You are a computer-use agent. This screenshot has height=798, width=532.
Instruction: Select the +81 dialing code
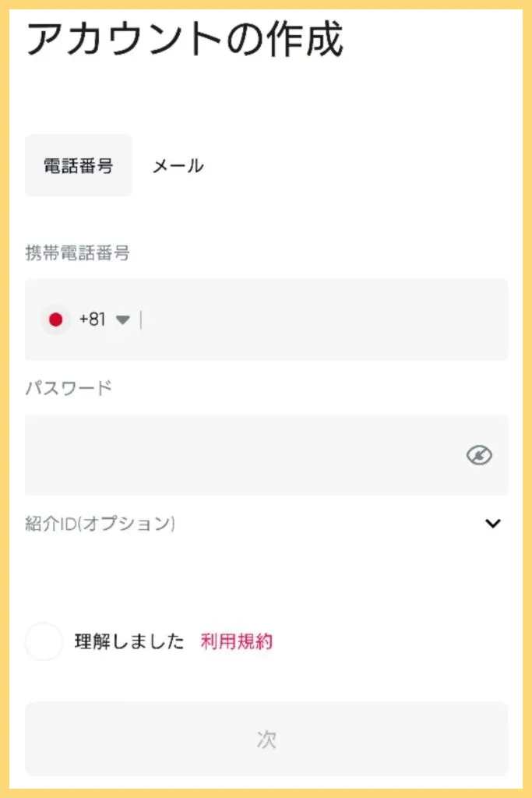click(x=92, y=320)
